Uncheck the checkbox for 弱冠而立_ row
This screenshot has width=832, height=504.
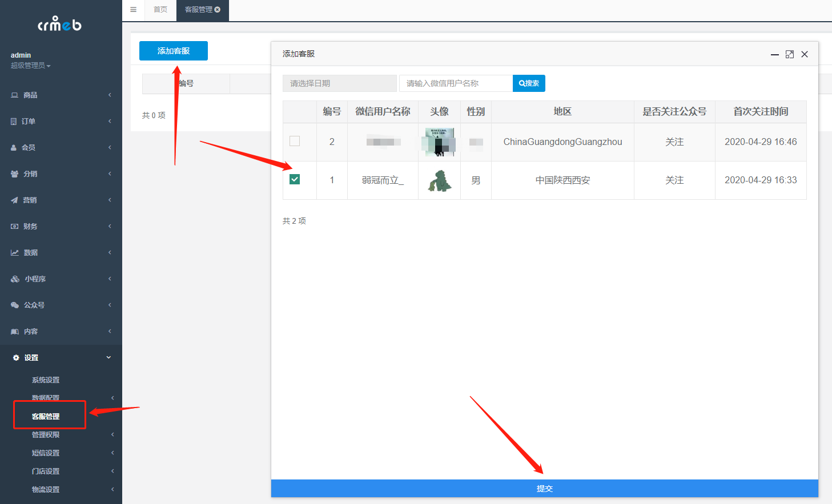click(295, 179)
